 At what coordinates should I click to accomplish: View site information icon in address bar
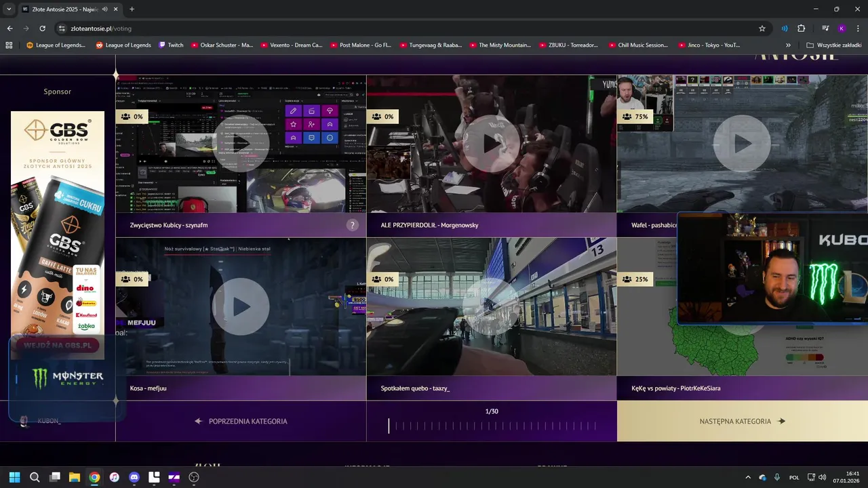62,28
